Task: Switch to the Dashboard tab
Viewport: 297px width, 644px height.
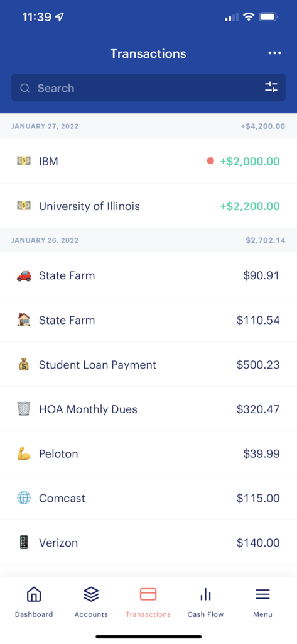Action: click(x=34, y=602)
